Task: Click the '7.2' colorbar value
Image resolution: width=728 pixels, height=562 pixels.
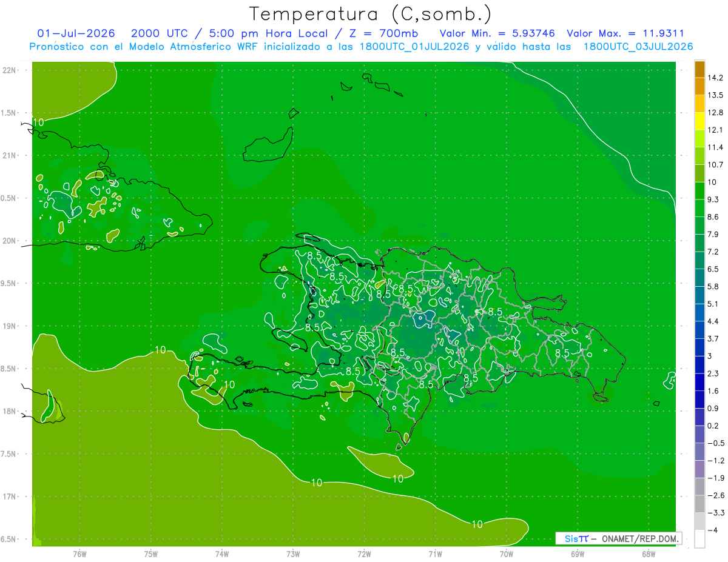Action: tap(713, 252)
